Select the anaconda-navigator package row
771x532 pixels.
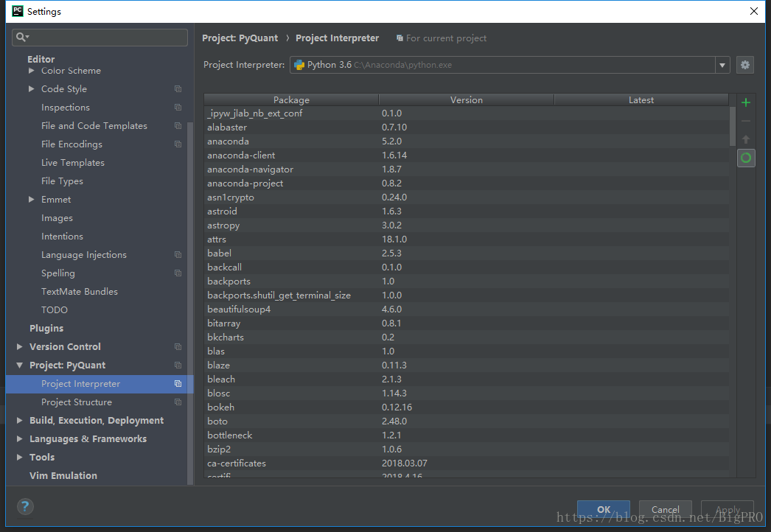click(x=466, y=169)
